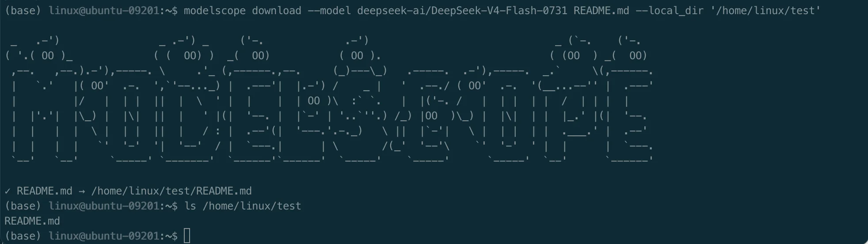This screenshot has height=244, width=868.
Task: Click the '--model' flag
Action: point(329,11)
